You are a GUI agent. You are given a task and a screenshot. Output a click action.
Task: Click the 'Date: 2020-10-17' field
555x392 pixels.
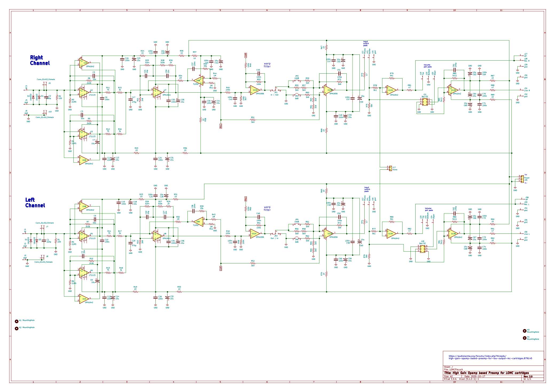click(x=475, y=376)
